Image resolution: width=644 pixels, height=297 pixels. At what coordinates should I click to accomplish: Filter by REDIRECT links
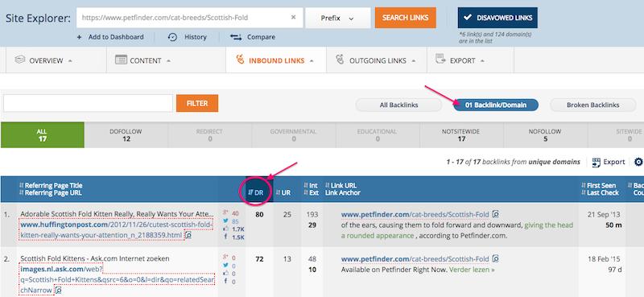point(210,135)
